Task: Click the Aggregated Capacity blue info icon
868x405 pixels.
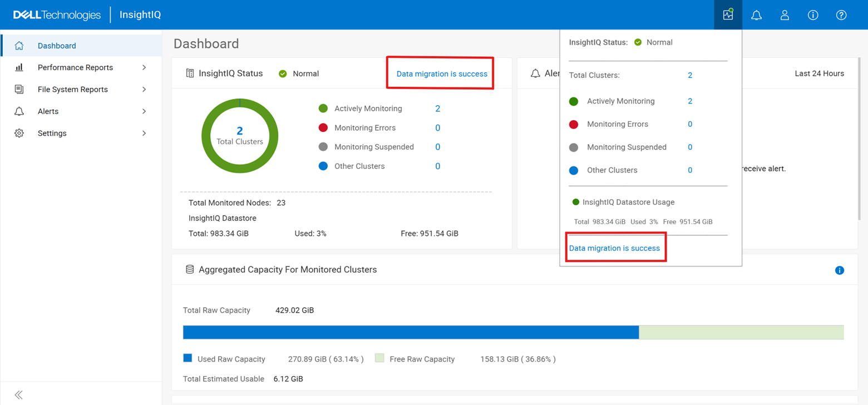Action: click(x=840, y=270)
